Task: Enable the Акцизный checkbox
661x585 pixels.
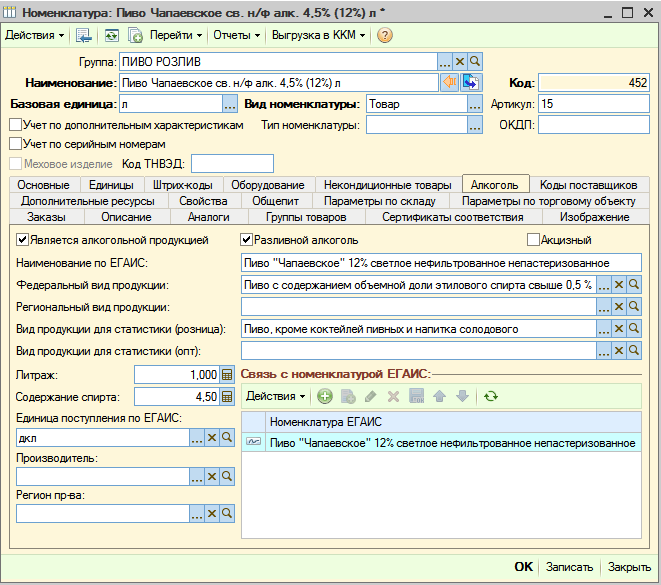Action: pos(533,240)
